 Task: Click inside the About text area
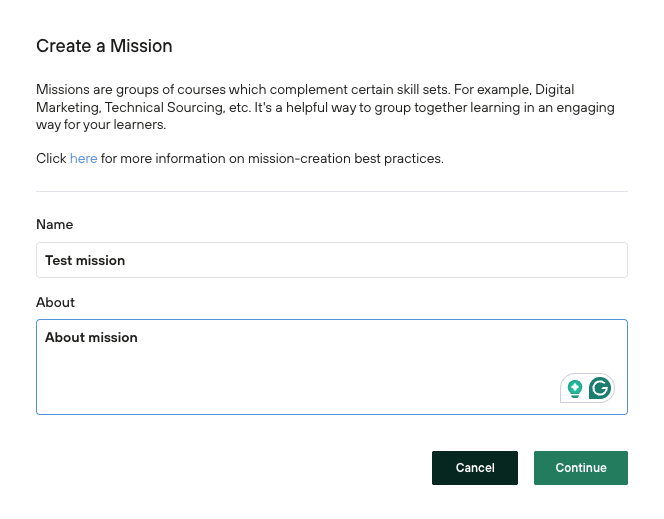click(300, 367)
